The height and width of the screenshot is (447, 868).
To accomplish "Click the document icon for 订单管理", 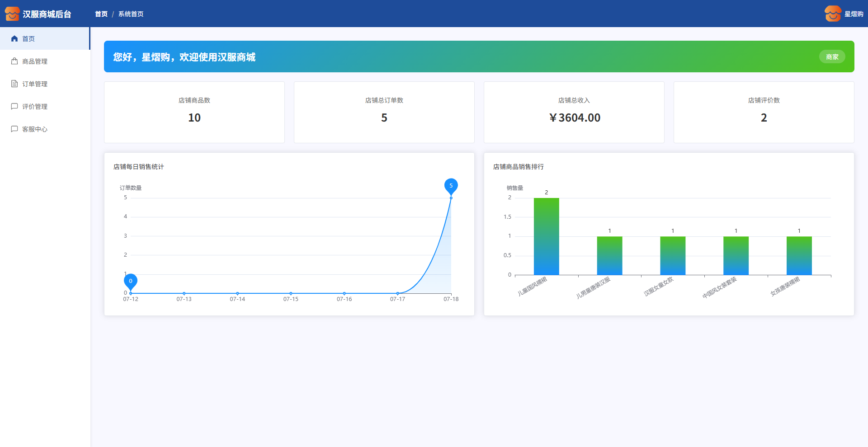I will tap(14, 84).
